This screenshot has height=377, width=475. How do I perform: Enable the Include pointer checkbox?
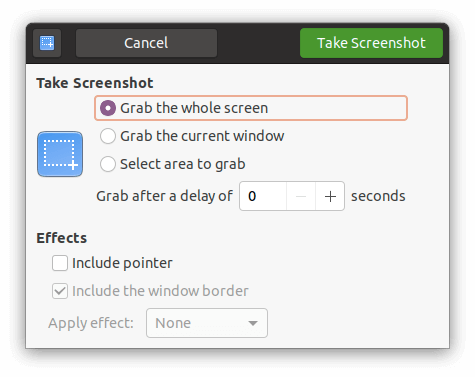pos(60,263)
